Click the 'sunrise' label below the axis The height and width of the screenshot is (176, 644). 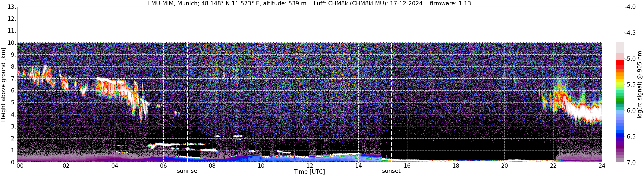click(187, 171)
